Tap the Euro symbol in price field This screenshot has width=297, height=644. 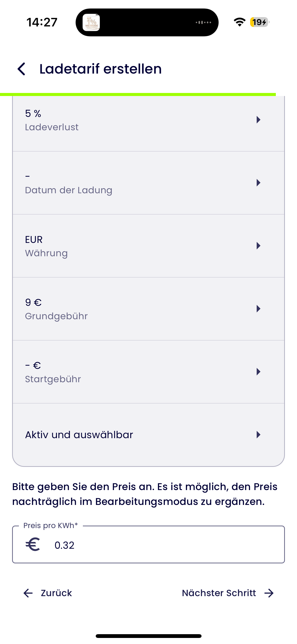tap(33, 544)
